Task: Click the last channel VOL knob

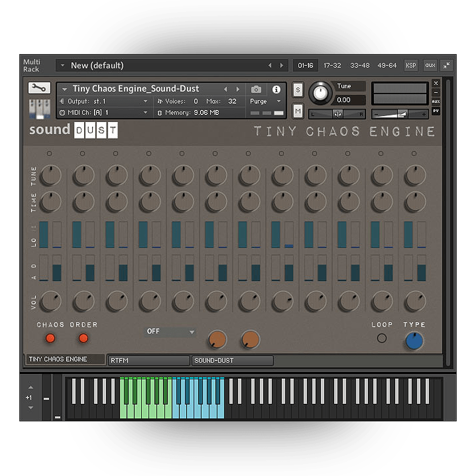Action: [x=415, y=301]
